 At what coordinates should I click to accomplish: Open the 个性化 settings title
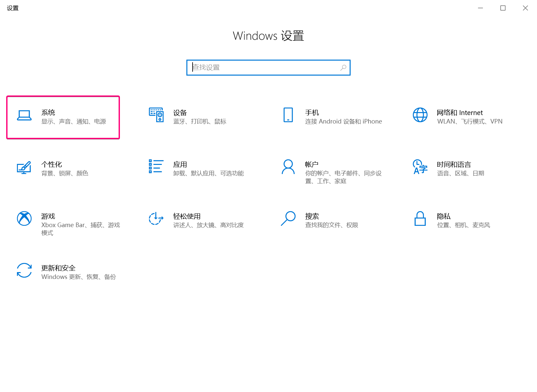coord(51,164)
